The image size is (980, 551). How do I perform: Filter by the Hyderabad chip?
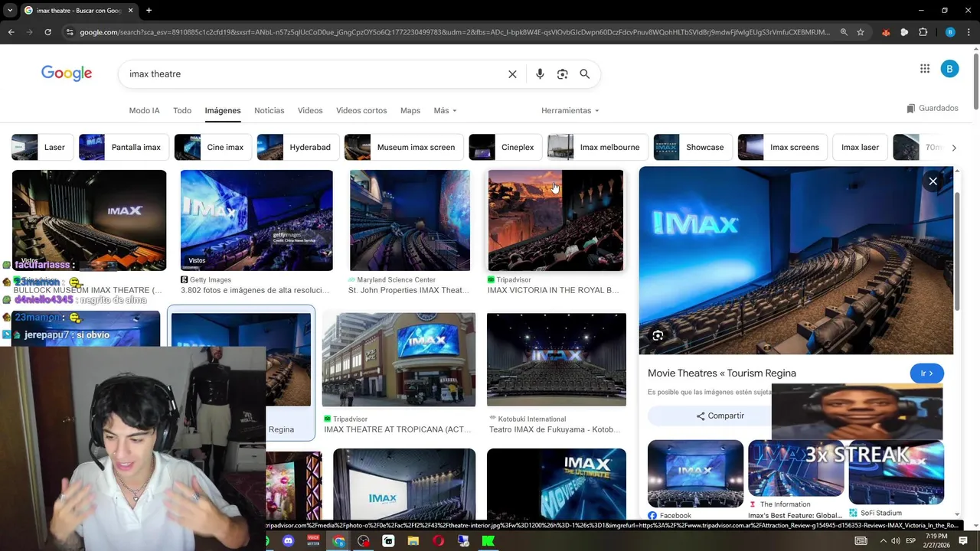click(298, 147)
